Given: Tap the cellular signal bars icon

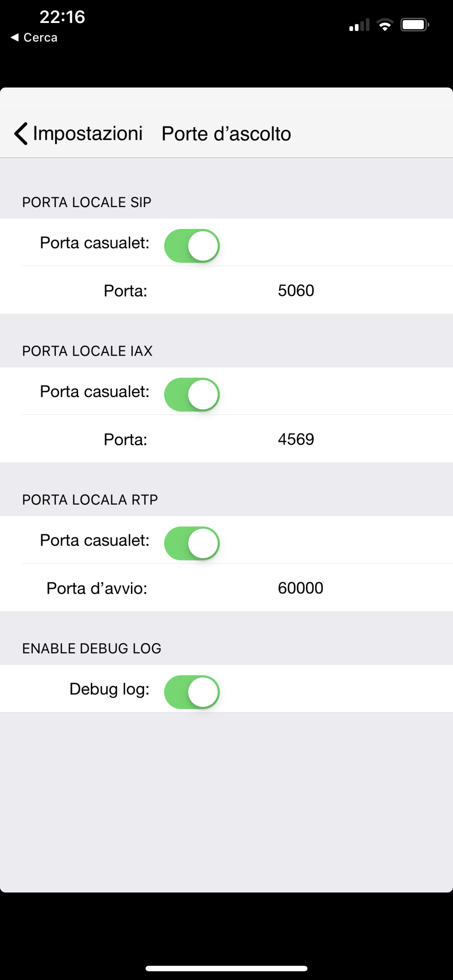Looking at the screenshot, I should 359,25.
